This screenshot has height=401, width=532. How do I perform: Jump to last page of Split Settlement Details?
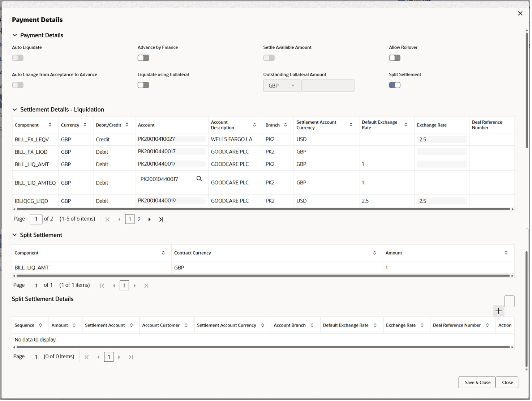(x=131, y=357)
